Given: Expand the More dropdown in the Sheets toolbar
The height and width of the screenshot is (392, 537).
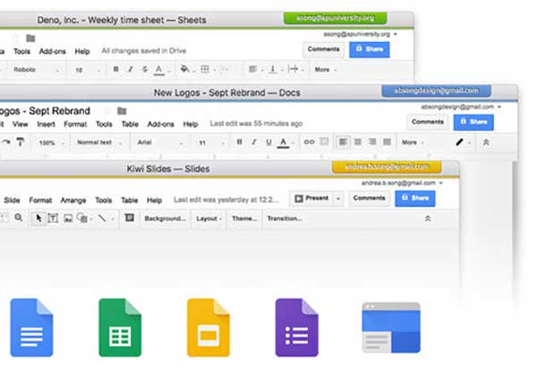Looking at the screenshot, I should coord(326,70).
